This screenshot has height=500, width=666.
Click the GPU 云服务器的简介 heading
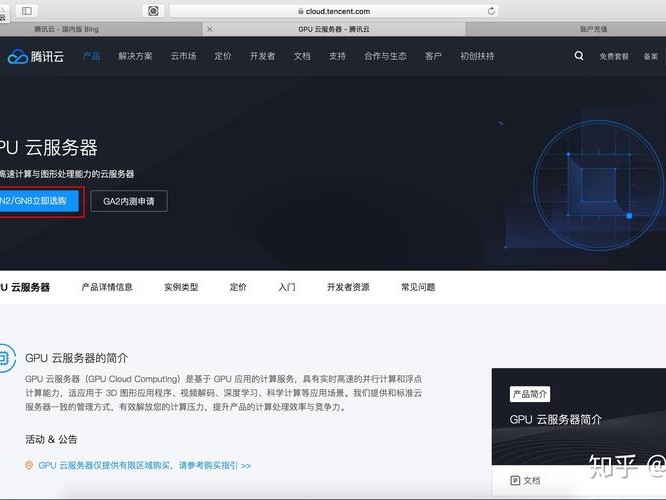[76, 358]
